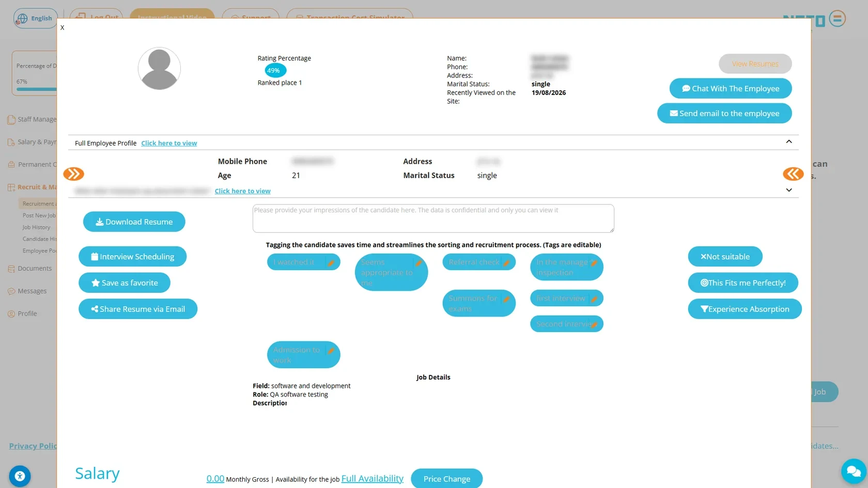Click the 0.00 monthly gross salary link
This screenshot has width=868, height=488.
pos(215,479)
